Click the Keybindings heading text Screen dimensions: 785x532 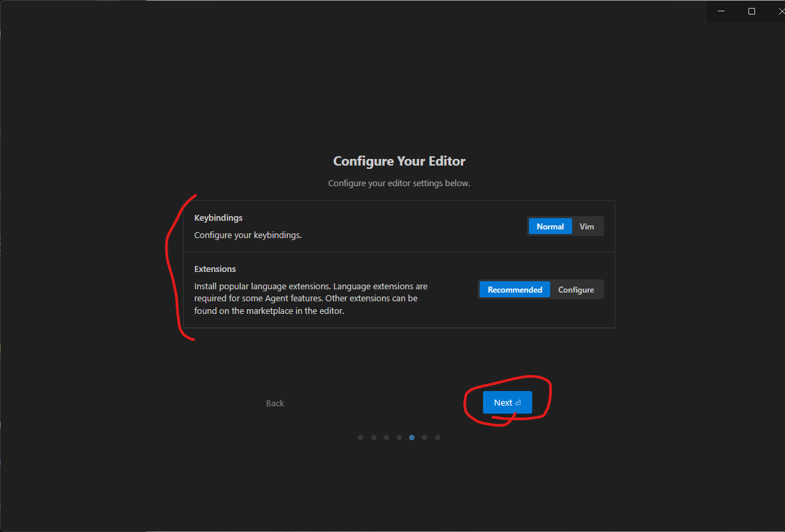pos(218,217)
